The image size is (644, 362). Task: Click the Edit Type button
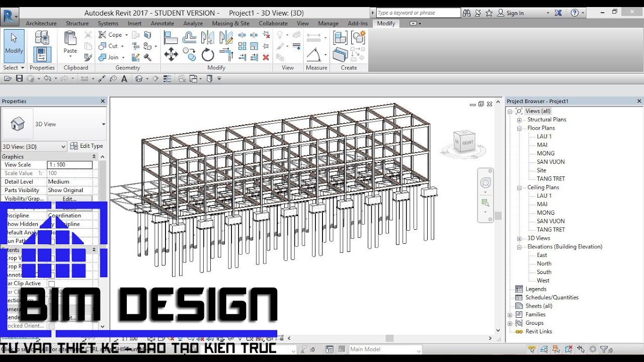click(87, 146)
